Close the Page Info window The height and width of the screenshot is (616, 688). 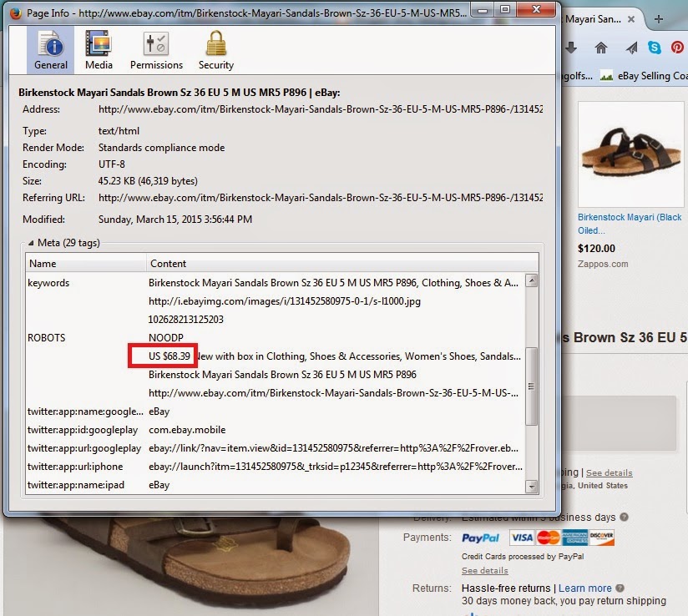pos(536,10)
